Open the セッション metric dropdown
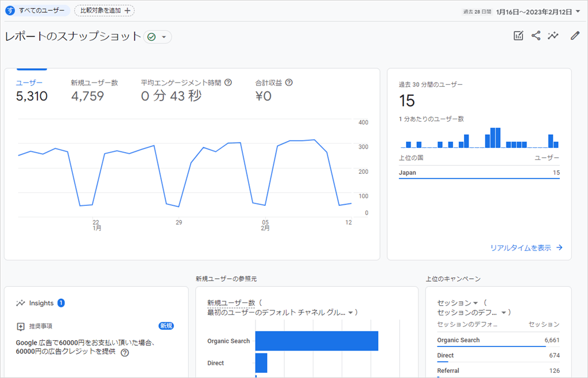 [x=475, y=303]
